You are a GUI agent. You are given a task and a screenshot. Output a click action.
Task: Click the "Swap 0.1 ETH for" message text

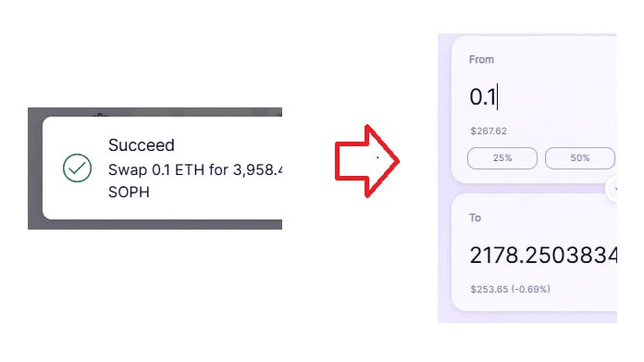(168, 169)
